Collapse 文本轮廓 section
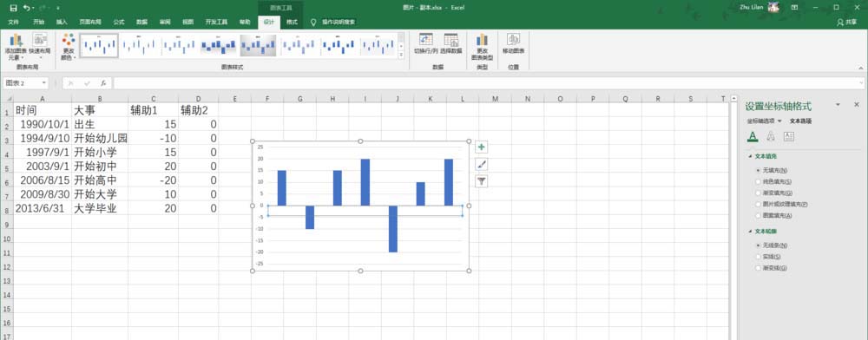Image resolution: width=868 pixels, height=340 pixels. pos(749,232)
